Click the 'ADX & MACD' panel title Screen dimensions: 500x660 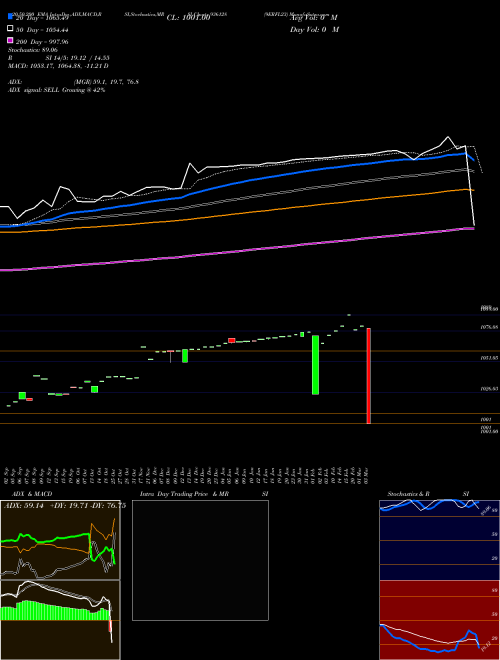[x=32, y=494]
